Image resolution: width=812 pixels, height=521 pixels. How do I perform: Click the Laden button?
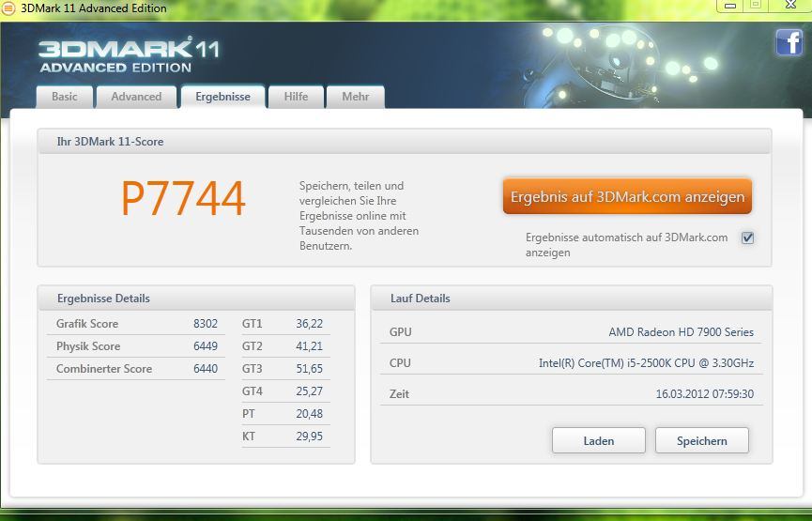pos(599,440)
